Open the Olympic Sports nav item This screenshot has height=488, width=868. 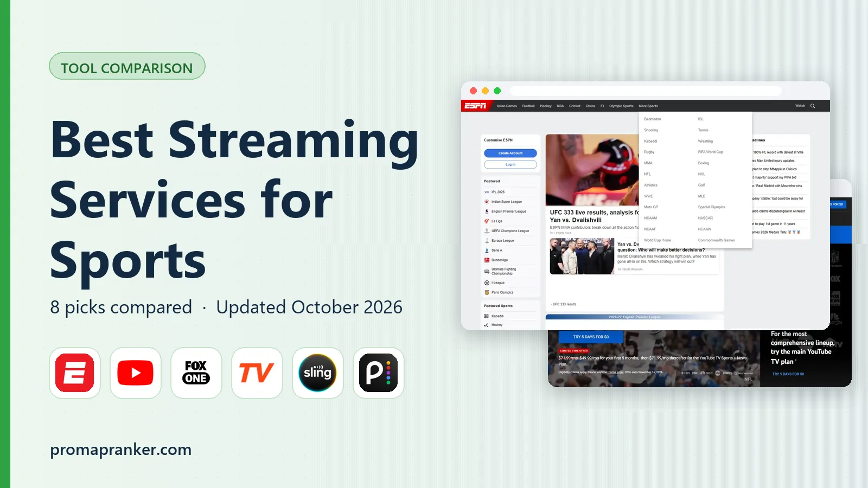(x=621, y=106)
